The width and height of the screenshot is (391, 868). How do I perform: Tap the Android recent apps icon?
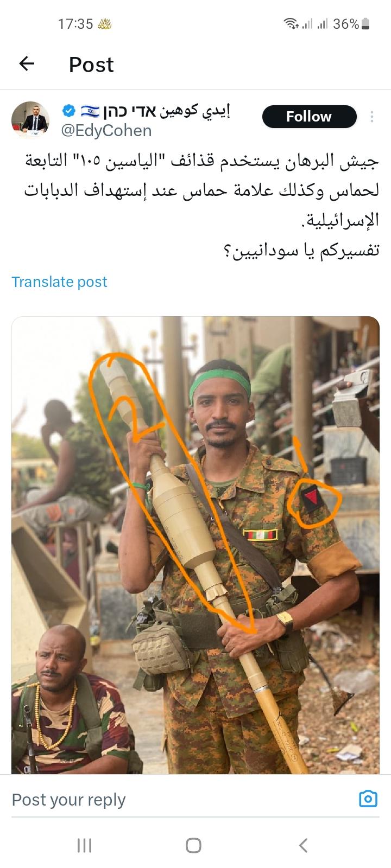84,845
